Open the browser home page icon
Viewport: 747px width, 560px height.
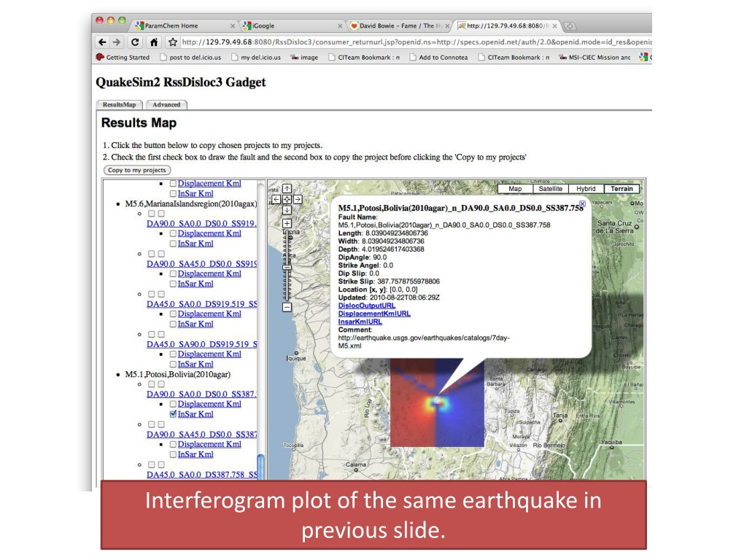click(153, 42)
